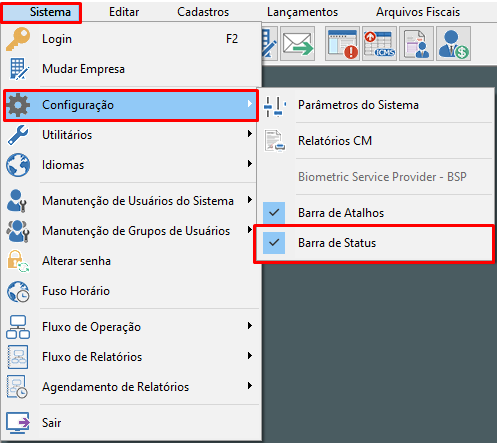The image size is (497, 443).
Task: Expand Manutenção de Usuários do Sistema arrow
Action: (x=250, y=200)
